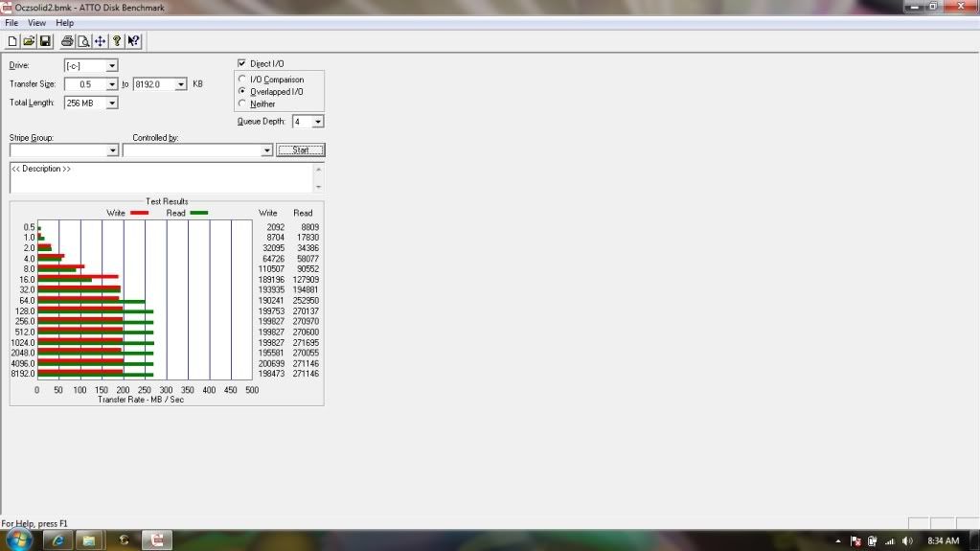Click the Test Results heading
The height and width of the screenshot is (551, 980).
tap(167, 201)
